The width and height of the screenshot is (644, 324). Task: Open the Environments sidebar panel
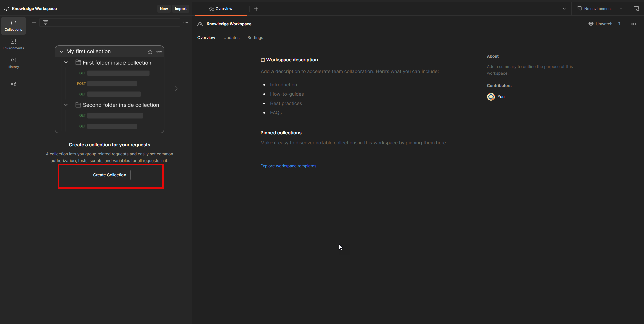click(x=13, y=44)
